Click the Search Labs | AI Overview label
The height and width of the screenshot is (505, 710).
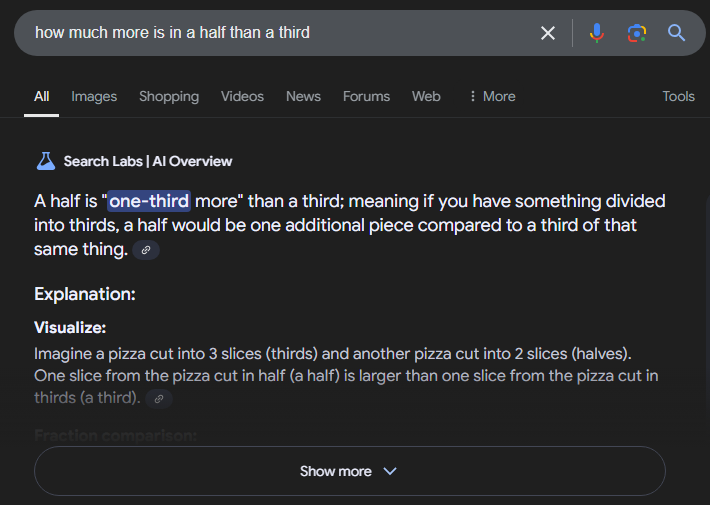pyautogui.click(x=148, y=161)
